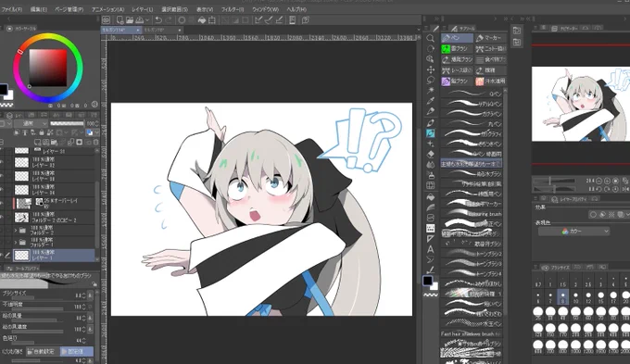
Task: Click New raster layer icon in Layer panel
Action: [37, 142]
